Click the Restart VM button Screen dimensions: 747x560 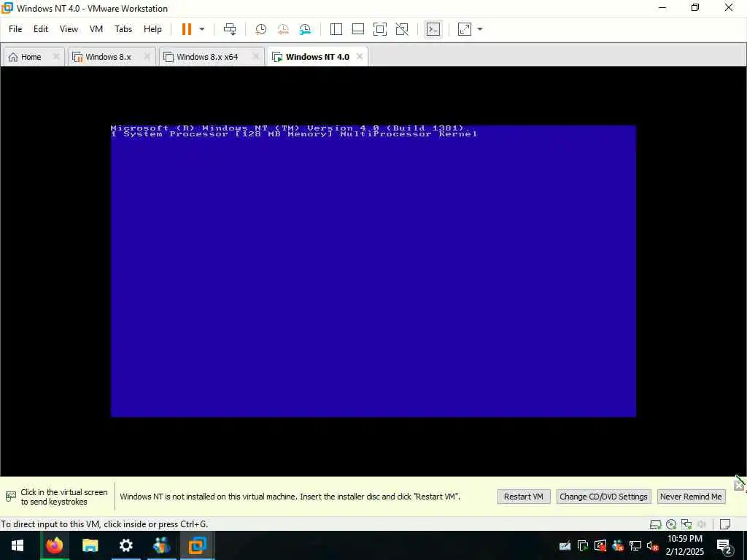[524, 497]
